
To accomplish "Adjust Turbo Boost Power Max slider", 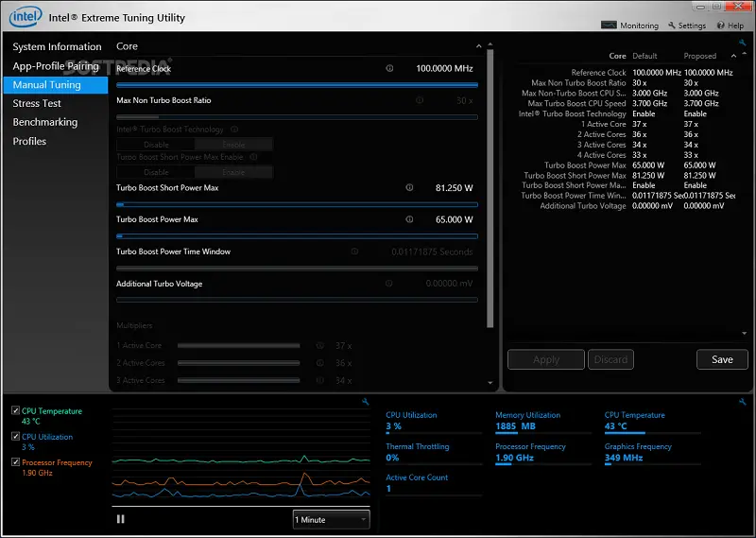I will pyautogui.click(x=297, y=236).
